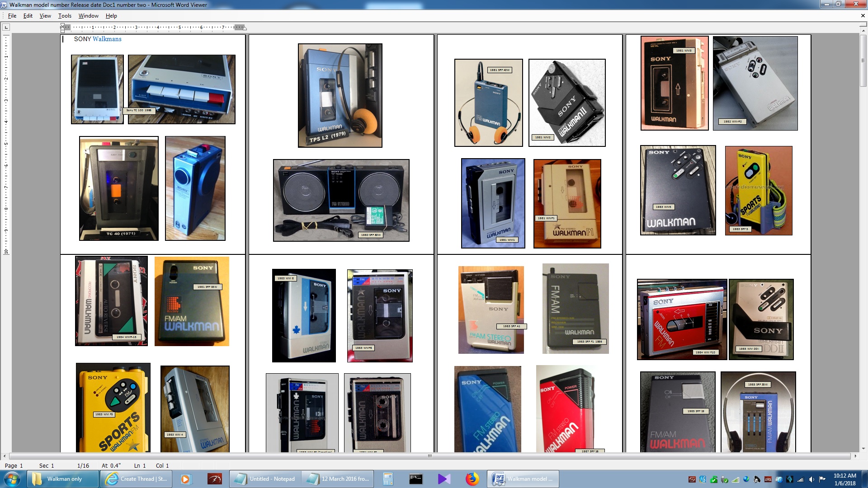The width and height of the screenshot is (868, 488).
Task: Open the Calculator taskbar icon
Action: [x=388, y=479]
